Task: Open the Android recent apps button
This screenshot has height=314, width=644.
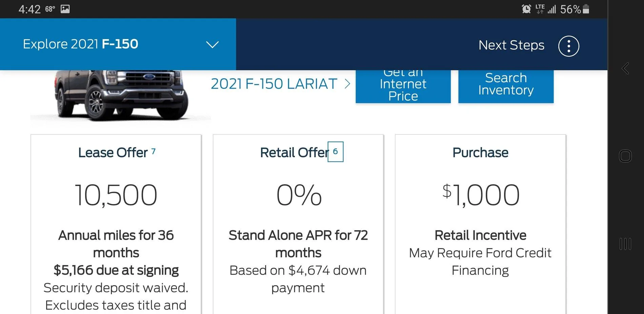Action: [x=625, y=244]
